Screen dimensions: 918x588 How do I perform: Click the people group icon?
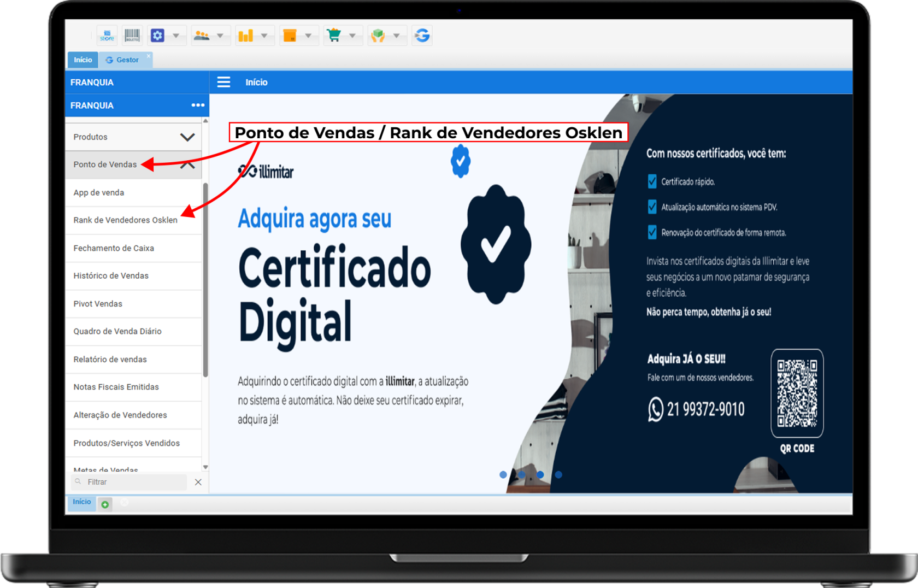pos(202,36)
